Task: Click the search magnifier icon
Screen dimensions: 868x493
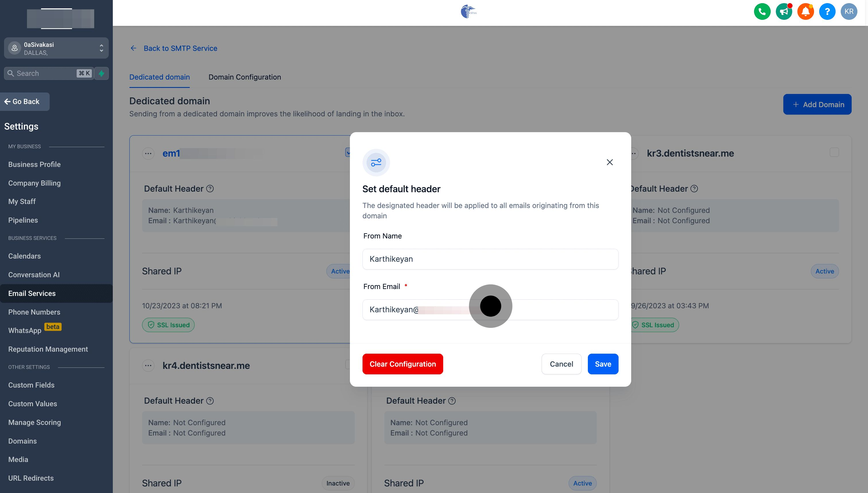Action: tap(11, 73)
